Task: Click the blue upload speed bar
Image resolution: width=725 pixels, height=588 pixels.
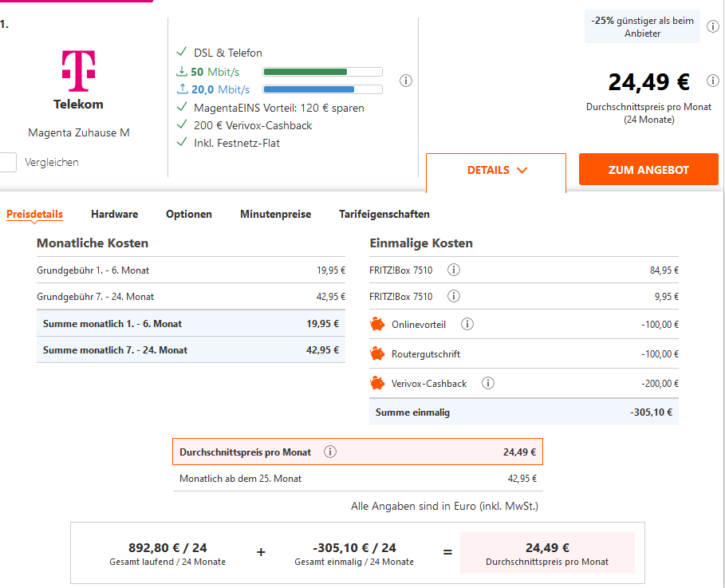Action: click(323, 89)
